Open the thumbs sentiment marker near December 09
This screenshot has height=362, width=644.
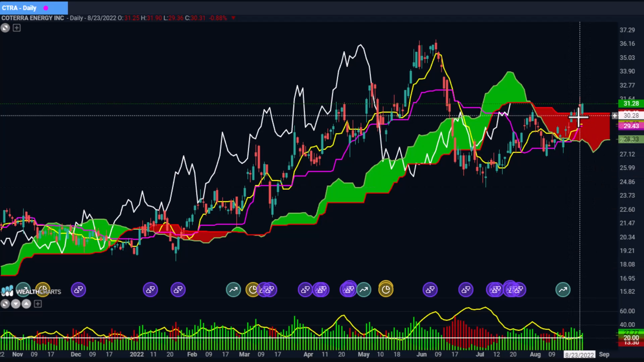pos(78,290)
